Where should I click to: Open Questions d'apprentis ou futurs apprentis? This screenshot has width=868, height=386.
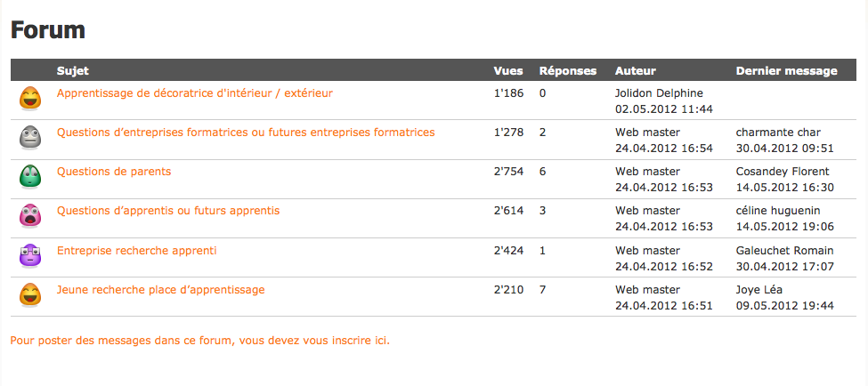click(x=168, y=212)
